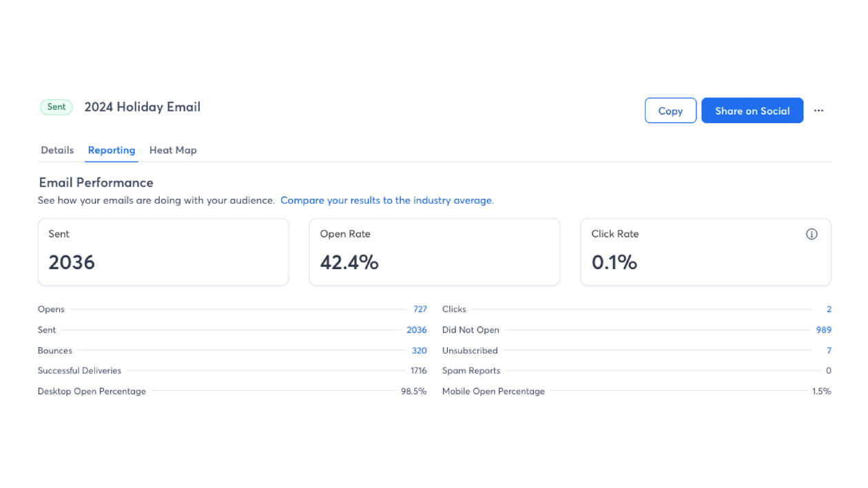Click the 2024 Holiday Email title

[x=142, y=107]
